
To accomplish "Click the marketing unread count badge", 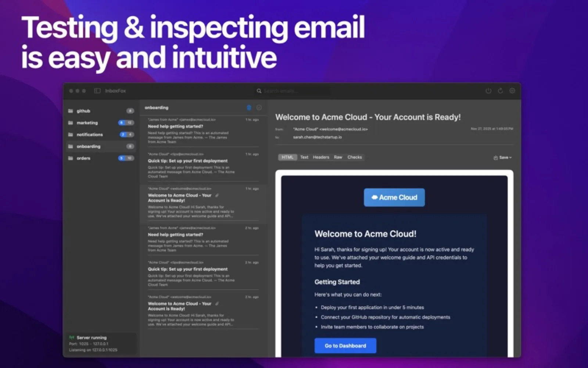I will point(121,123).
